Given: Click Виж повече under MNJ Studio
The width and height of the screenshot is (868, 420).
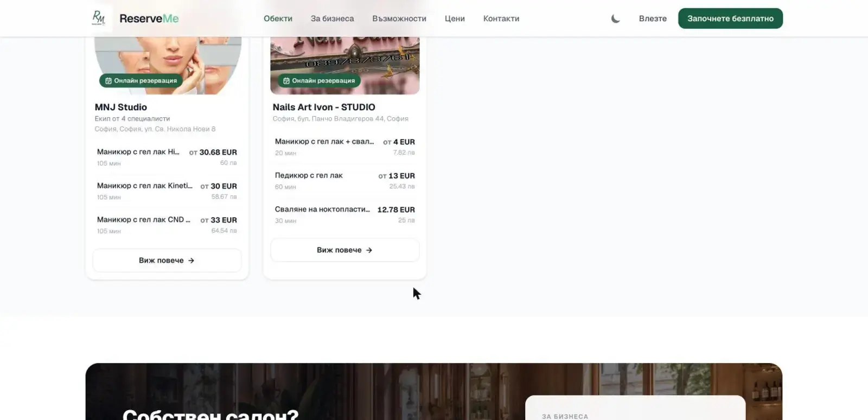Looking at the screenshot, I should (167, 260).
